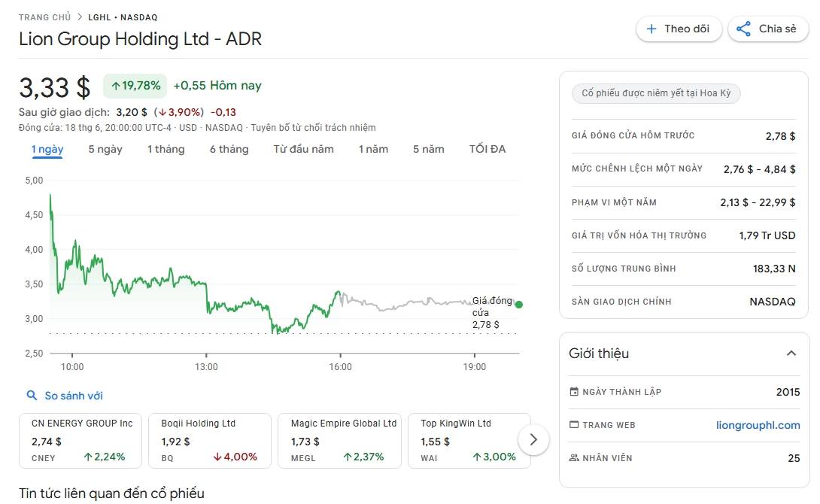Switch chart to 1 tháng range
Screen dimensions: 820x504
coord(166,149)
